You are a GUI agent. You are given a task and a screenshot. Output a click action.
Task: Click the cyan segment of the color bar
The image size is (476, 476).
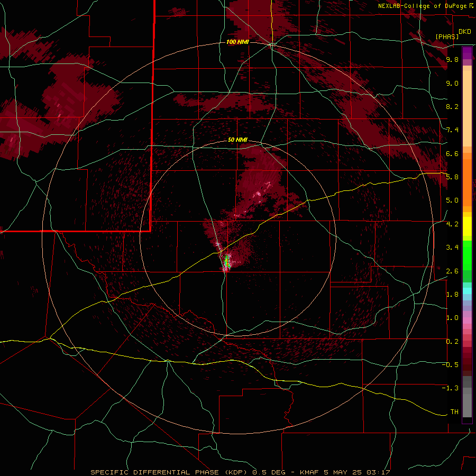[467, 291]
